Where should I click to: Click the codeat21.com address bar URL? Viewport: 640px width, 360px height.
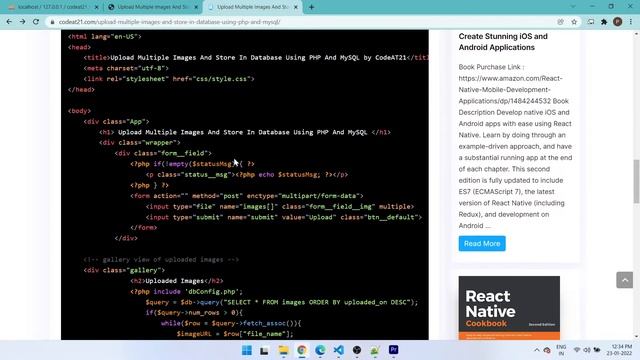click(169, 22)
